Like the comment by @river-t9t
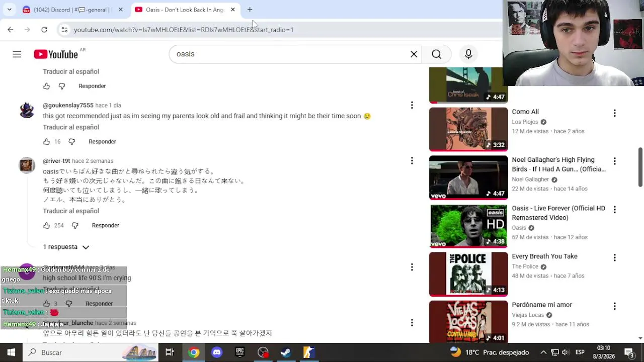This screenshot has width=644, height=362. coord(46,226)
